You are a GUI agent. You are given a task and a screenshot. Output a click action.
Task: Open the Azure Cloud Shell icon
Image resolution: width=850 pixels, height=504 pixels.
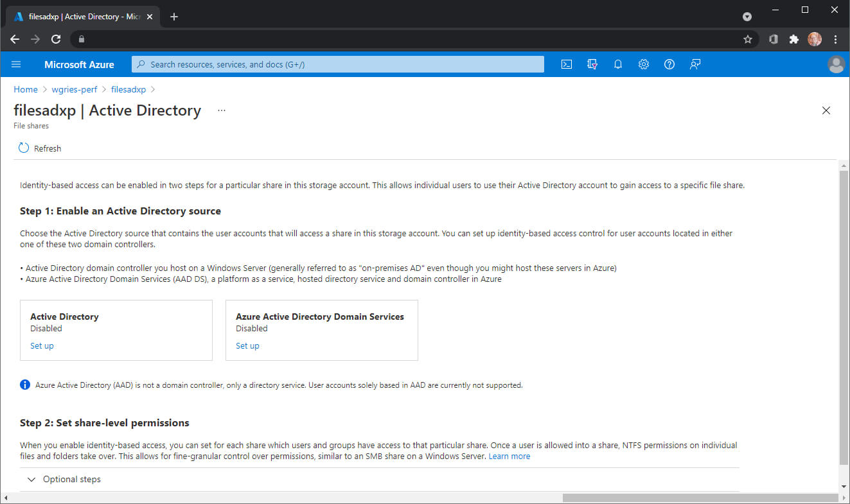coord(566,64)
